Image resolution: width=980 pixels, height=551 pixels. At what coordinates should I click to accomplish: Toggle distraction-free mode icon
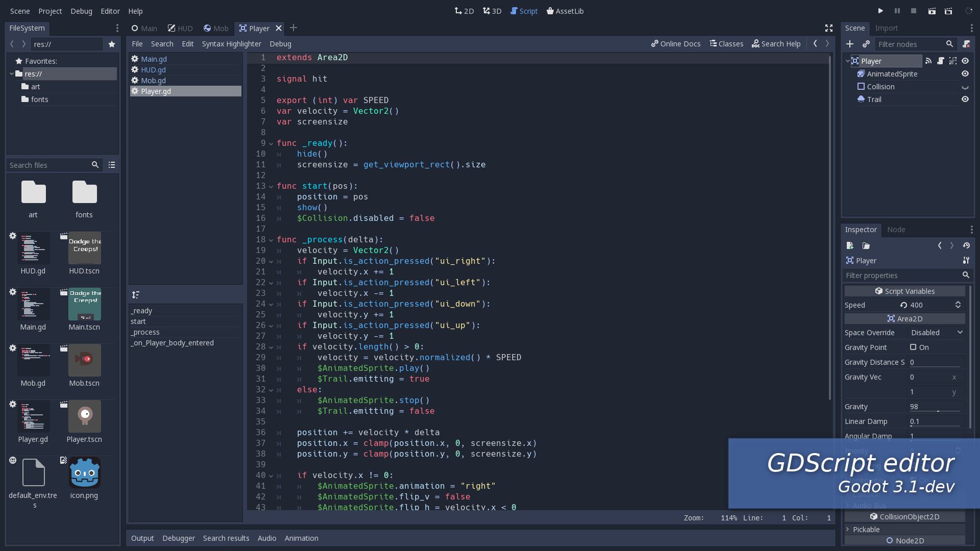click(829, 28)
